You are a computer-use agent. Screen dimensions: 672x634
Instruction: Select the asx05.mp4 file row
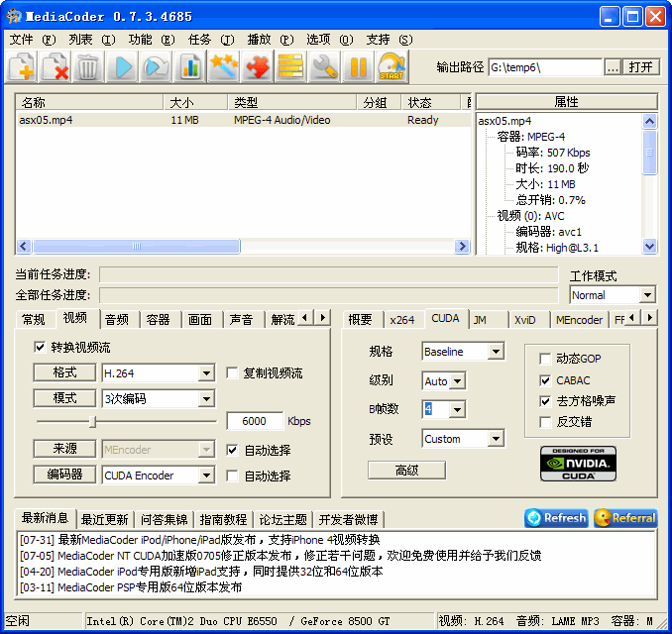pos(243,120)
